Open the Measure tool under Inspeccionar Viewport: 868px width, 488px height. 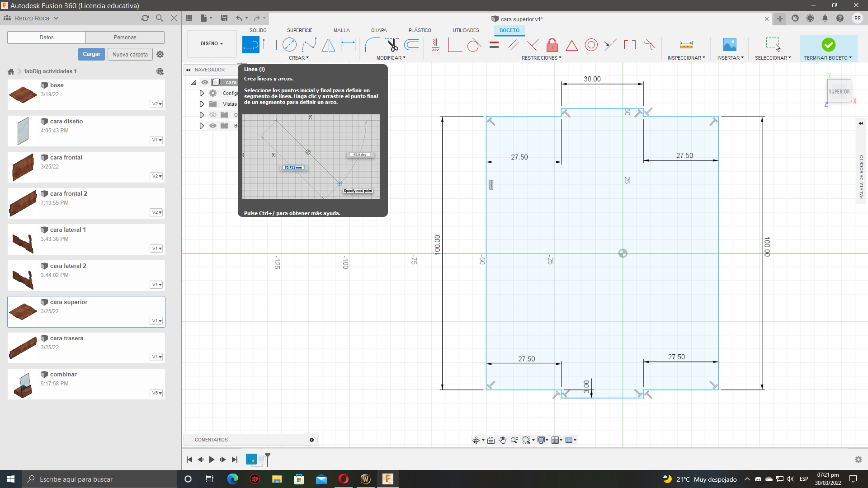pos(686,45)
